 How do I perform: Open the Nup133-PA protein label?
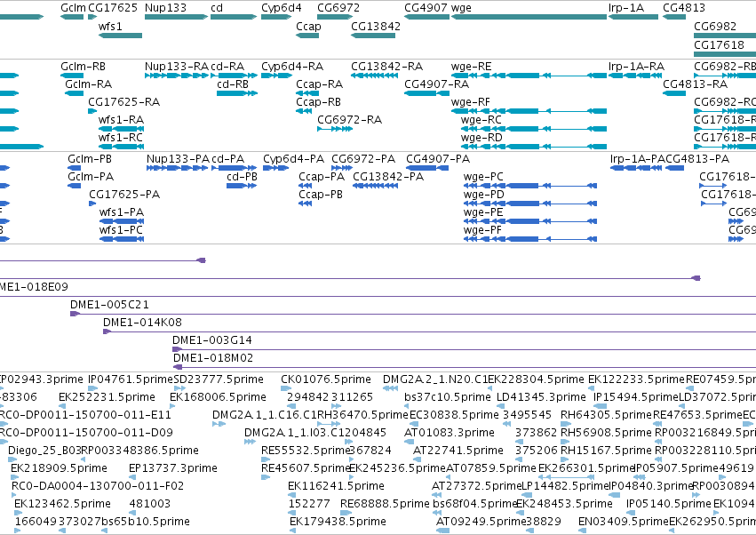(x=179, y=159)
